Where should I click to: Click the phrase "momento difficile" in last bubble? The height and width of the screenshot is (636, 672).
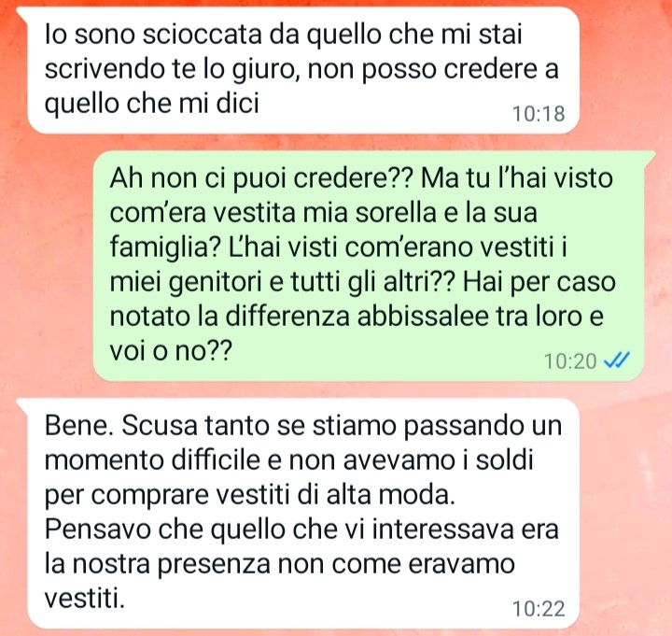click(152, 460)
